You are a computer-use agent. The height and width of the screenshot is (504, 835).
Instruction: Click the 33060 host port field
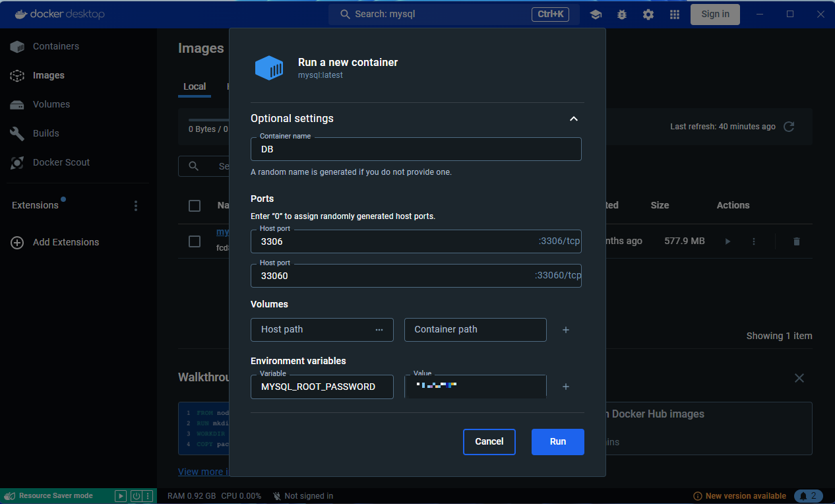[x=416, y=276]
